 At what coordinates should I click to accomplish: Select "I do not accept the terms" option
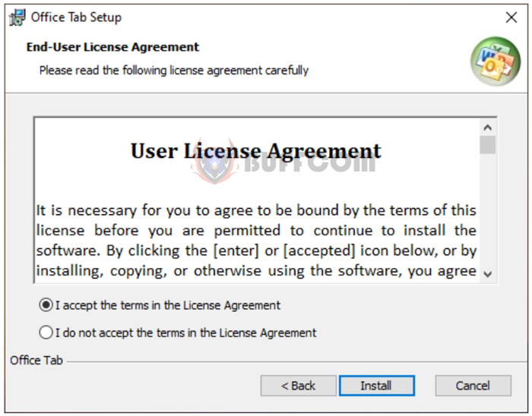coord(46,332)
